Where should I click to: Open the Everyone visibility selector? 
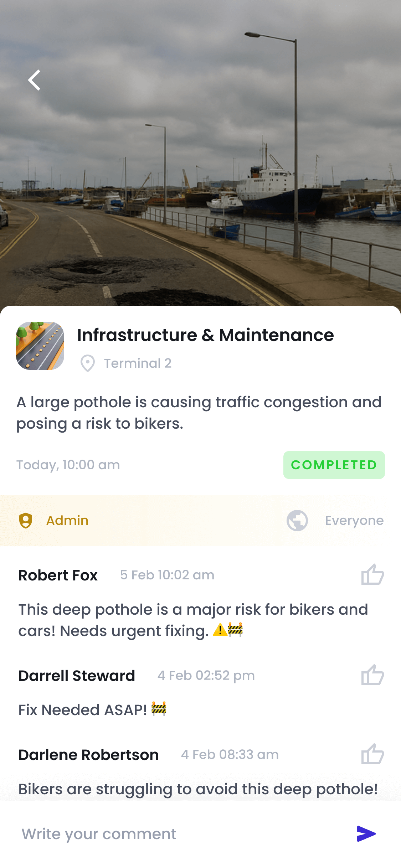354,521
